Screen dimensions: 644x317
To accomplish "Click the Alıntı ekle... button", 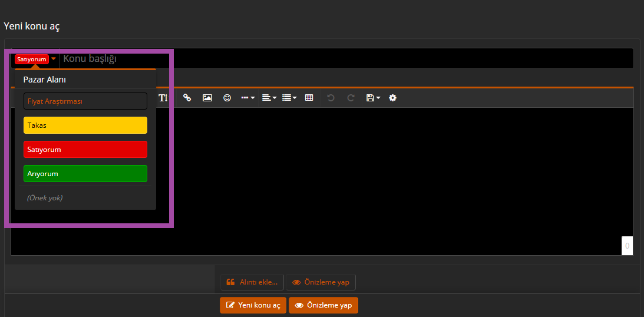I will point(252,282).
